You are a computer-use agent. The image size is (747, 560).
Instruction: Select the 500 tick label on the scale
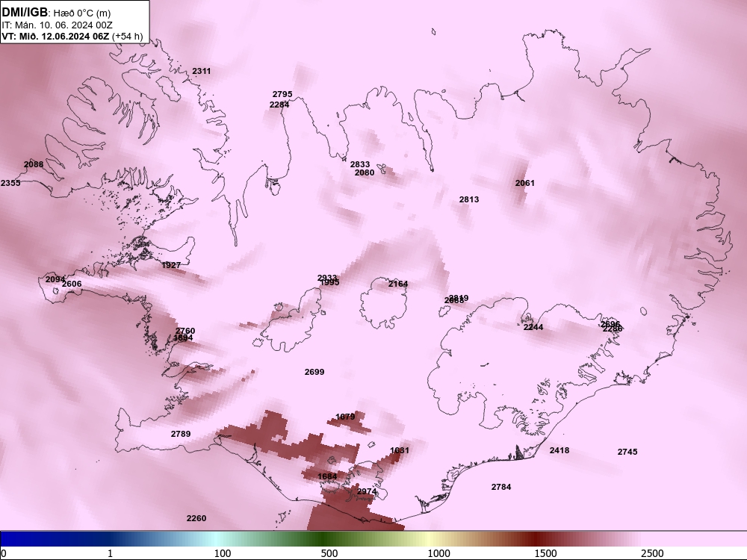coord(329,553)
